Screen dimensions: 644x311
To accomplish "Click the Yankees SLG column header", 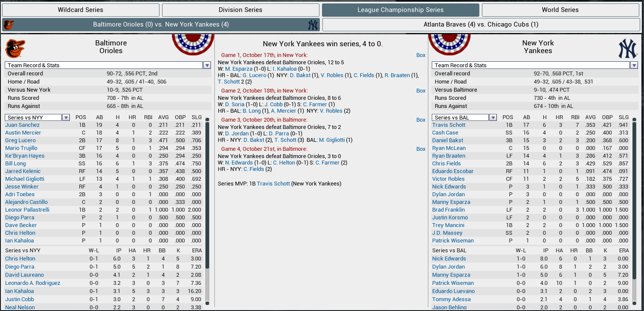I will click(624, 117).
